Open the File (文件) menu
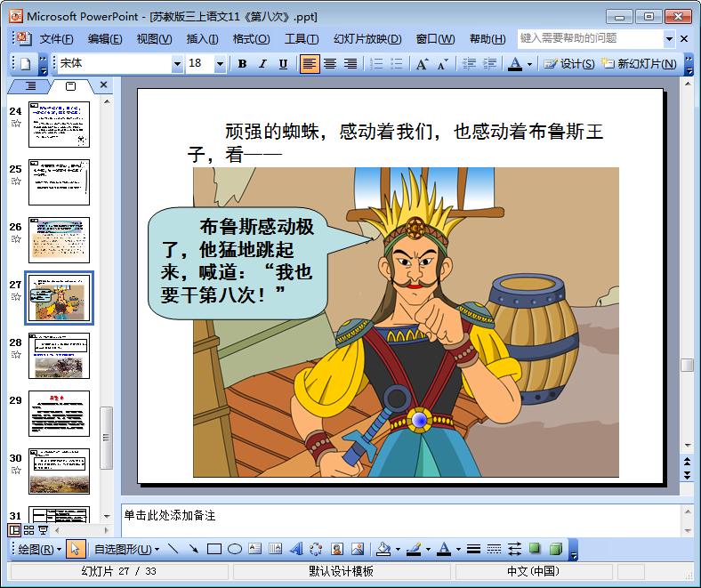This screenshot has width=701, height=588. point(56,39)
